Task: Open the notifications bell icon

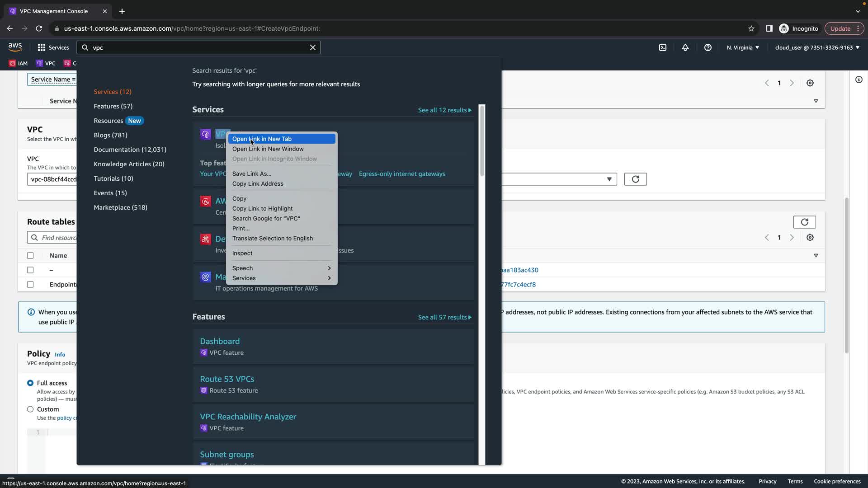Action: [685, 47]
